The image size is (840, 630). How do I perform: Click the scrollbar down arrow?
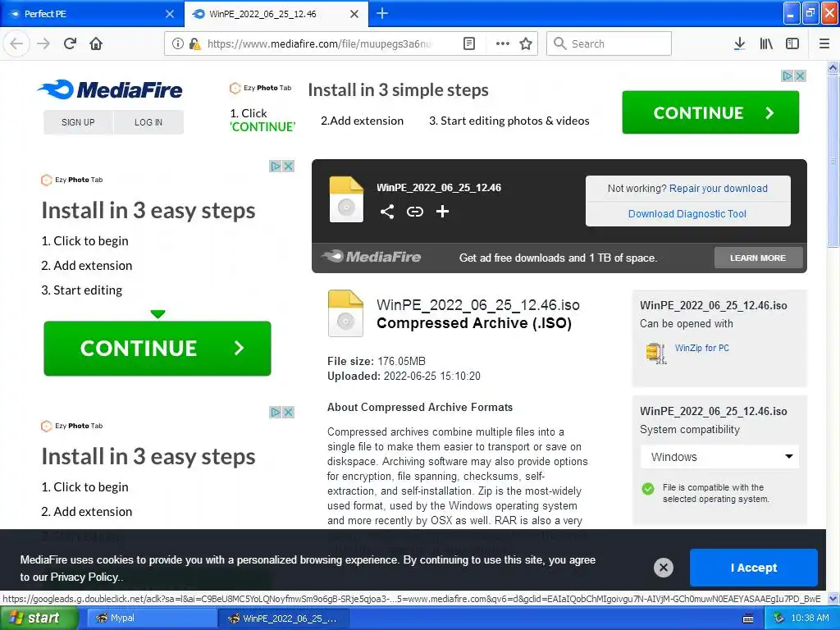[833, 598]
